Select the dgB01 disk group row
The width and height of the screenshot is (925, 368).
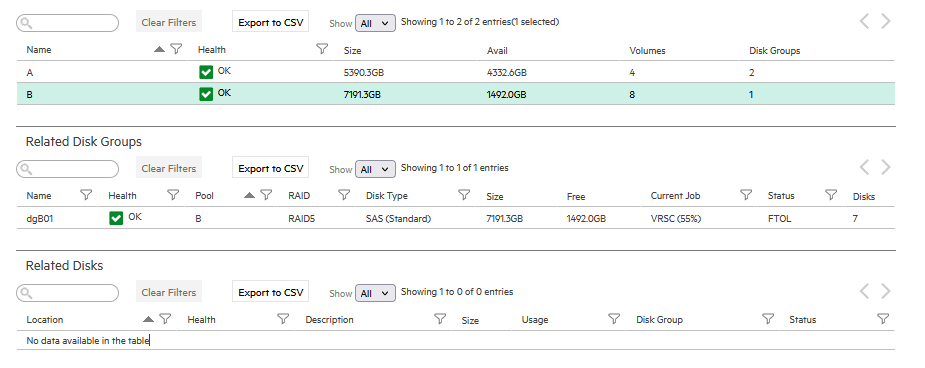point(455,218)
